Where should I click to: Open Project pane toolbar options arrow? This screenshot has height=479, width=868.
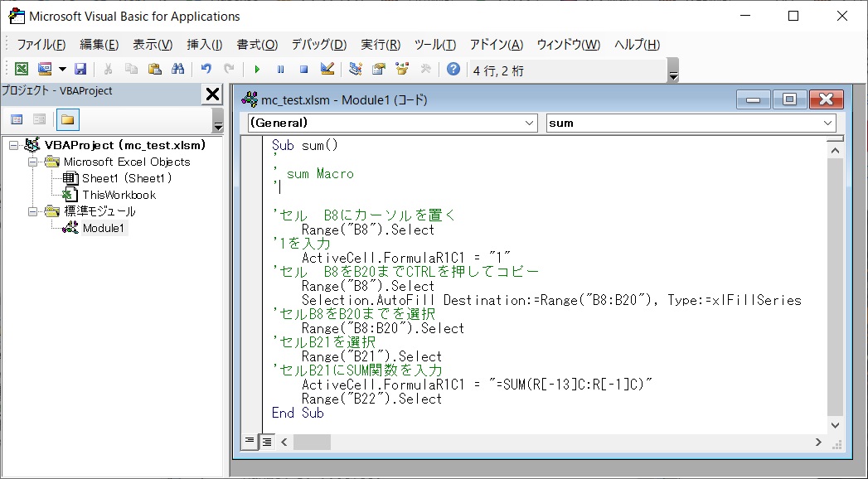(x=218, y=120)
